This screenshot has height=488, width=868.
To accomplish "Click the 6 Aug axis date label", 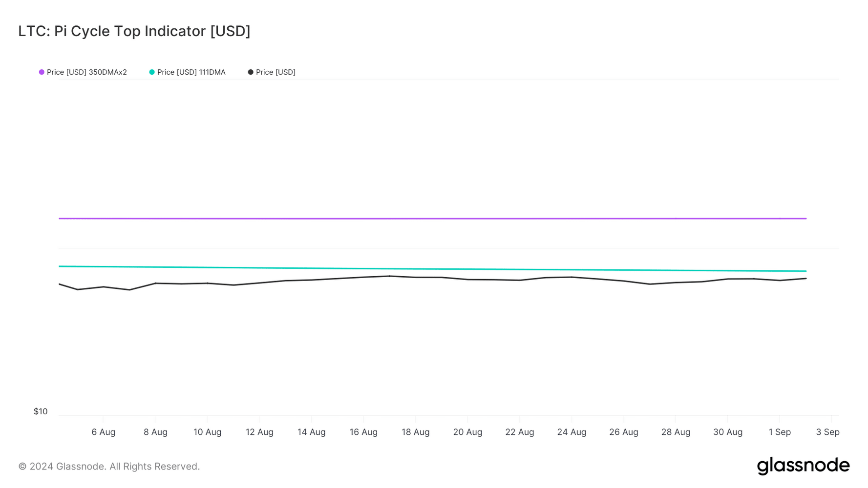I will [x=104, y=432].
